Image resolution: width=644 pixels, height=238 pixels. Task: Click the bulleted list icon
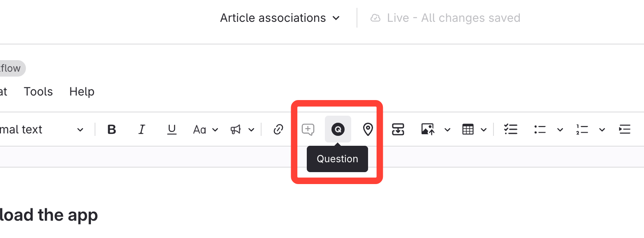point(540,130)
